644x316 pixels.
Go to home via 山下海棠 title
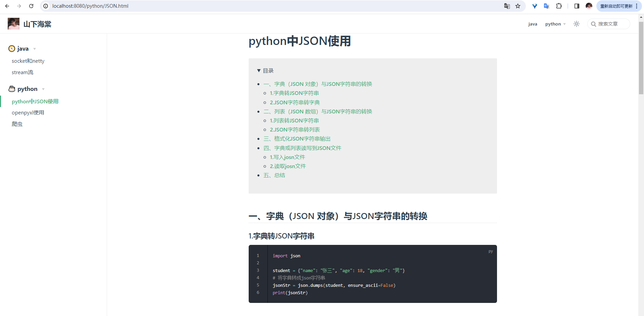point(37,24)
